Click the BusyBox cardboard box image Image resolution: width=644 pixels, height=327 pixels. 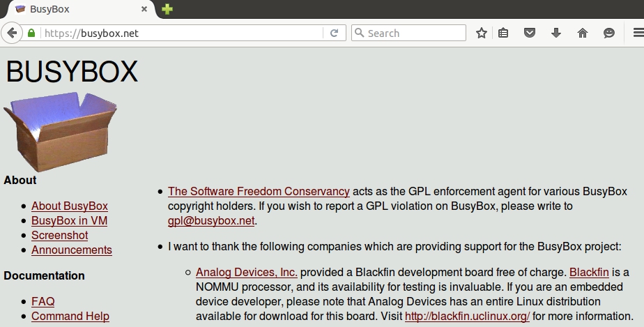click(61, 132)
